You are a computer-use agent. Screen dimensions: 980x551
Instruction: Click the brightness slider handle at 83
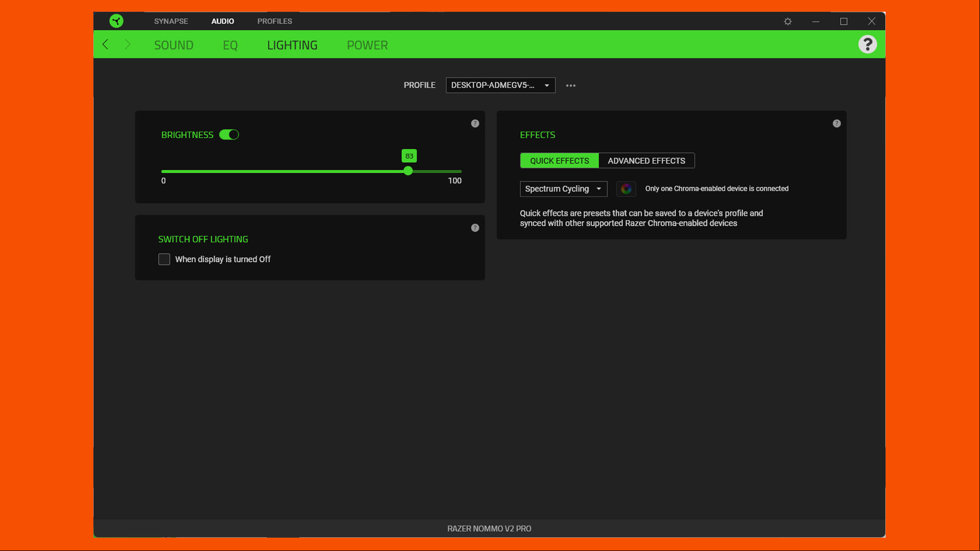(x=408, y=171)
